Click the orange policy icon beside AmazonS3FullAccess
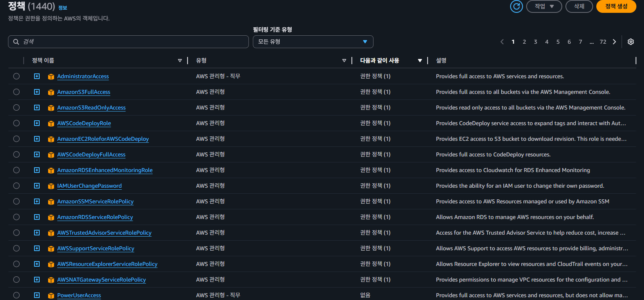Screen dimensions: 644x300 coord(51,92)
